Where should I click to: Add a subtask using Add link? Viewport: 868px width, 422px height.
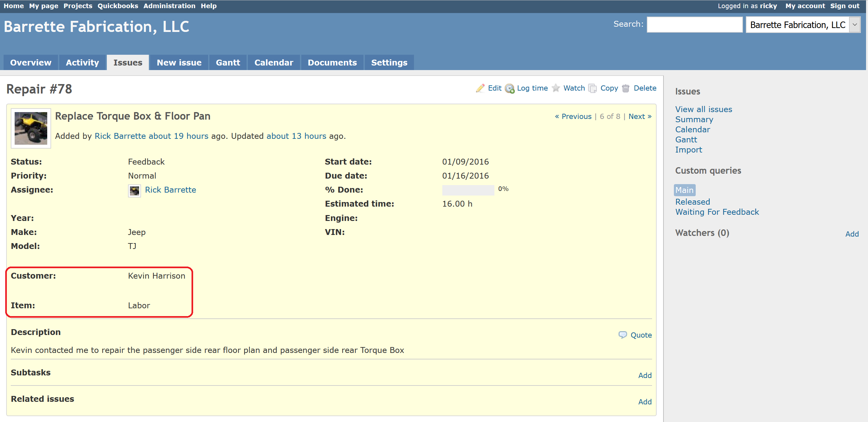[645, 375]
